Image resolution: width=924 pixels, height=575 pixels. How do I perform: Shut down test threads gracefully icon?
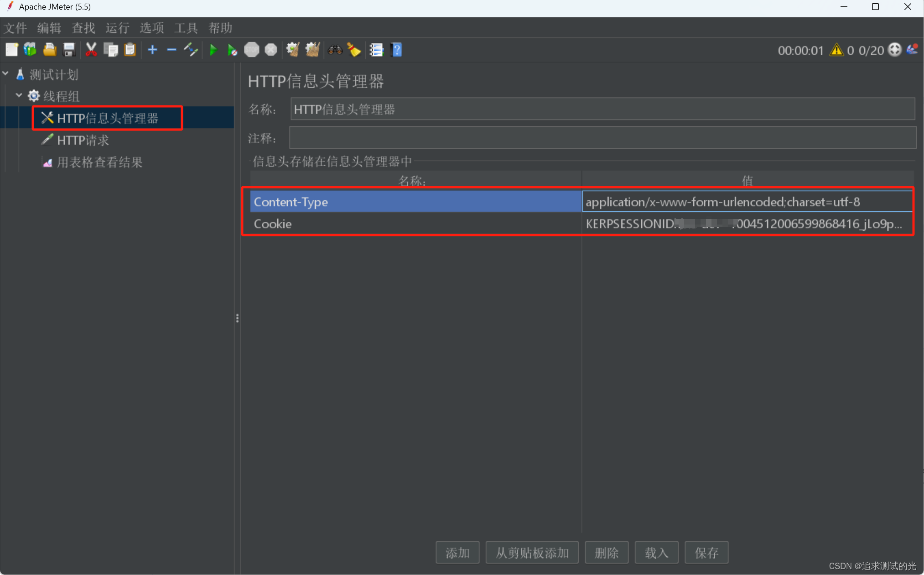(x=271, y=50)
